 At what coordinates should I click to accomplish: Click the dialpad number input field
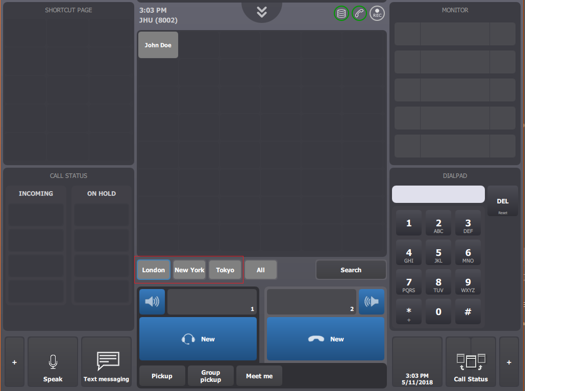[x=438, y=194]
